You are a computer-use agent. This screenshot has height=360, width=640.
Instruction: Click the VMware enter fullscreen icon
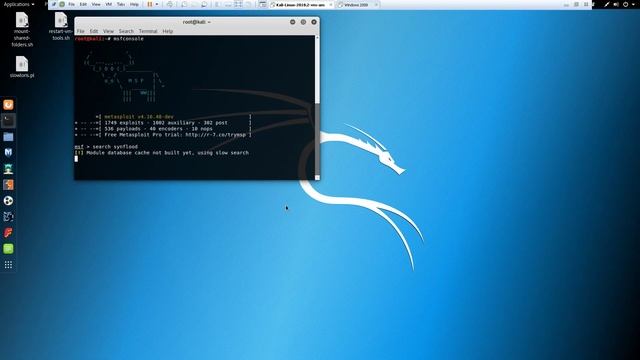238,4
